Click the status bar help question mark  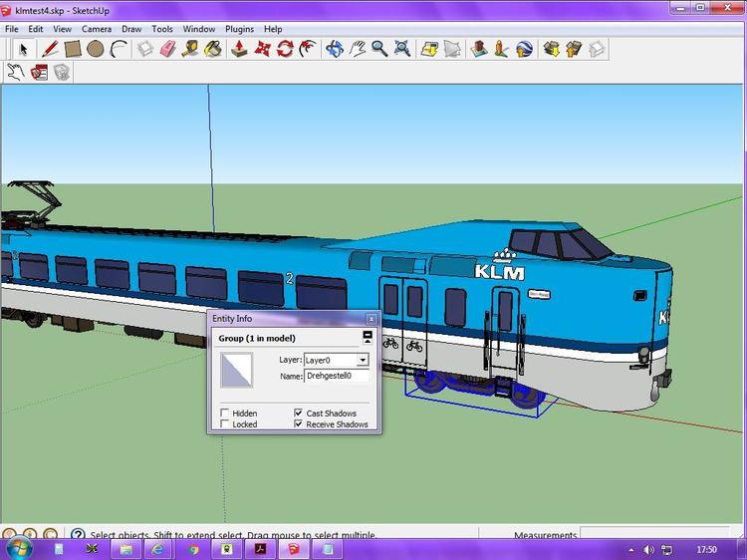tap(78, 534)
